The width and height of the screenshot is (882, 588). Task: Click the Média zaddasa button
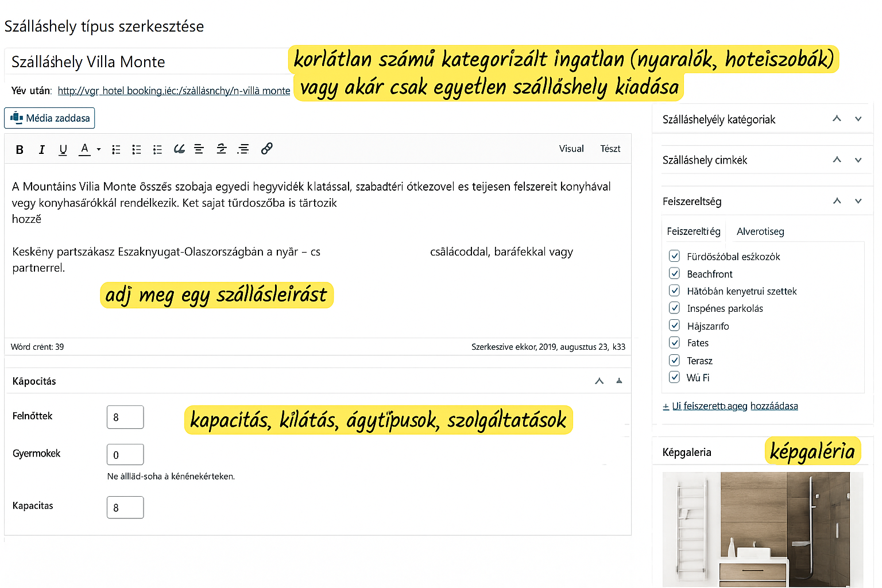coord(49,118)
